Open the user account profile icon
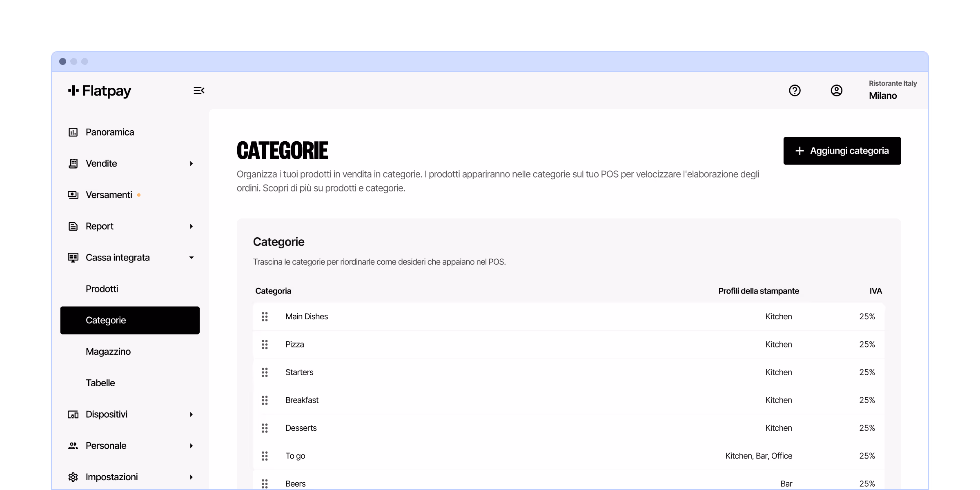 (x=836, y=90)
